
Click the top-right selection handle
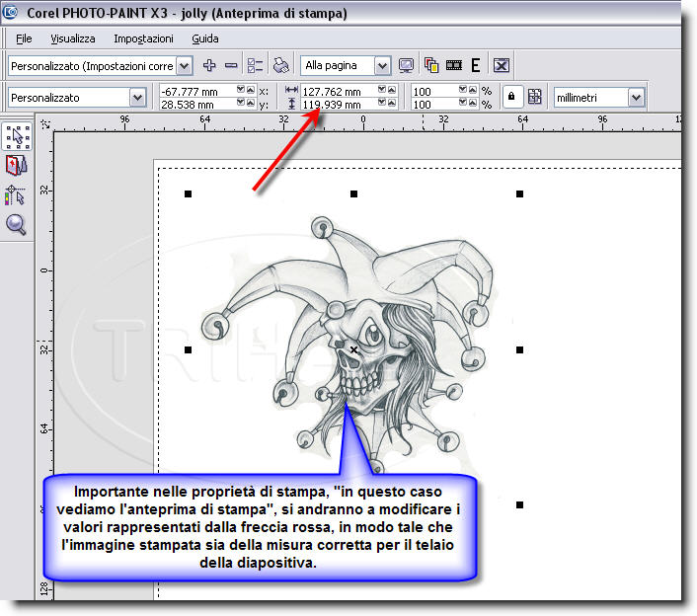tap(519, 193)
